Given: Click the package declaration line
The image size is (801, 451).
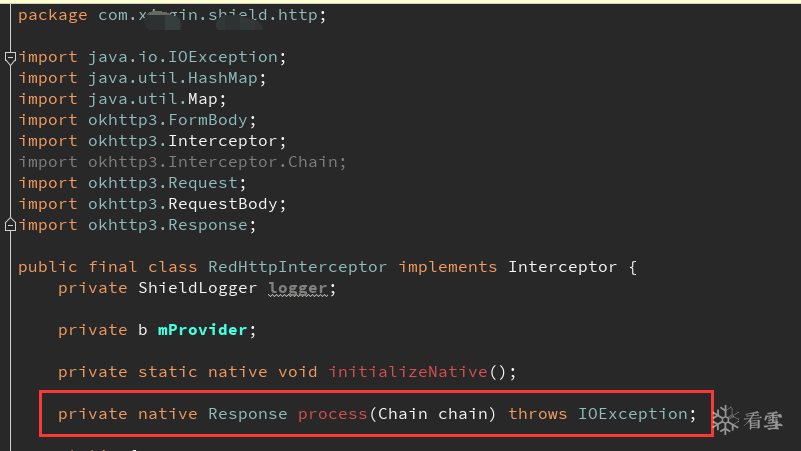Looking at the screenshot, I should point(172,15).
